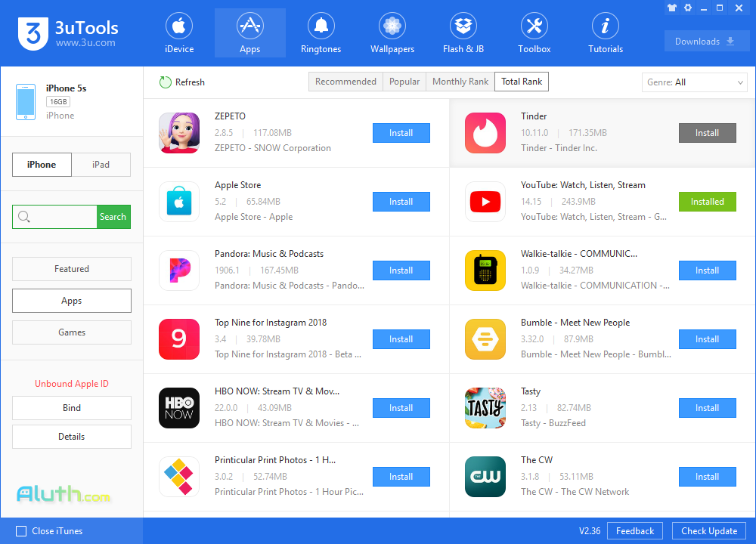
Task: Click the Unbound Apple ID text
Action: pyautogui.click(x=72, y=384)
